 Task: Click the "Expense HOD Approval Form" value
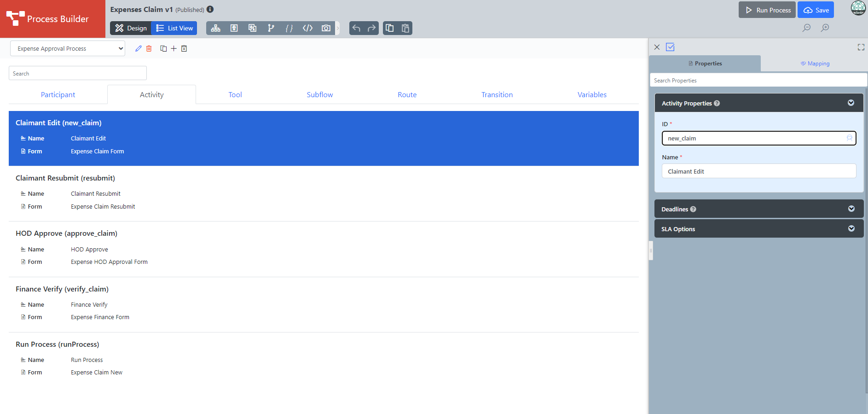coord(109,262)
